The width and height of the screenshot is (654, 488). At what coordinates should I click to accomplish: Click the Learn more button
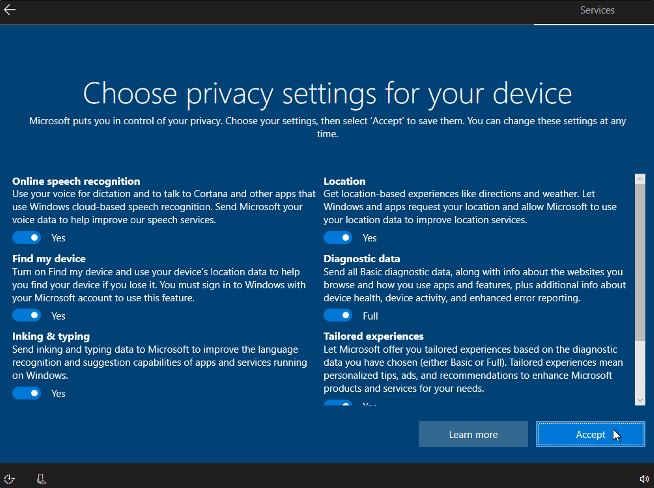473,434
